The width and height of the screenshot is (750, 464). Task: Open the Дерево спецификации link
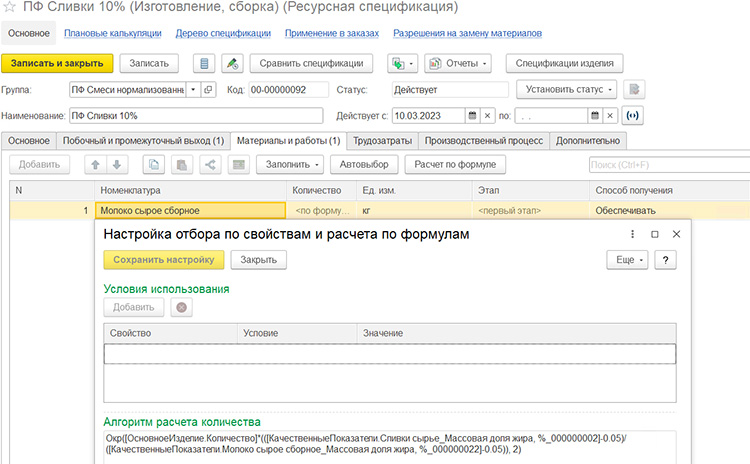pyautogui.click(x=223, y=33)
